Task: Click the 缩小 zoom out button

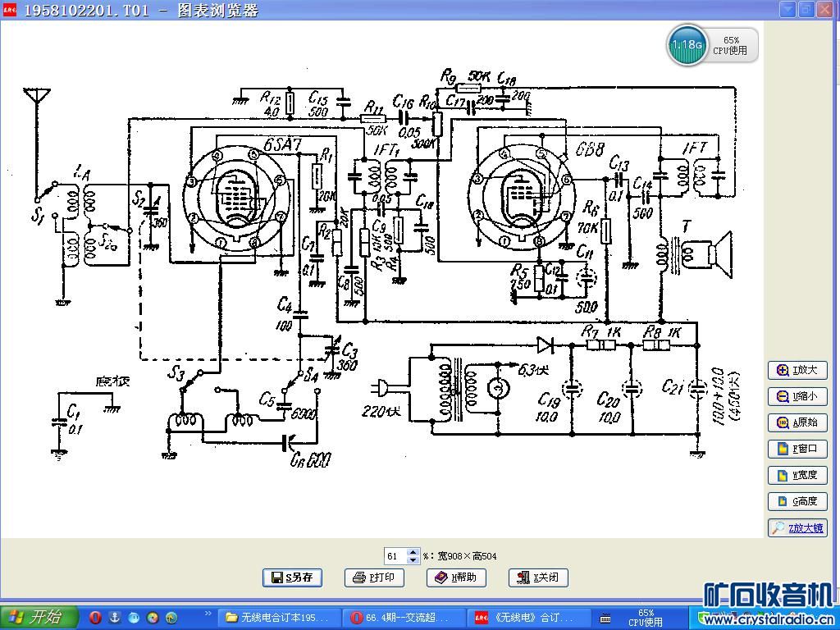Action: (x=797, y=397)
